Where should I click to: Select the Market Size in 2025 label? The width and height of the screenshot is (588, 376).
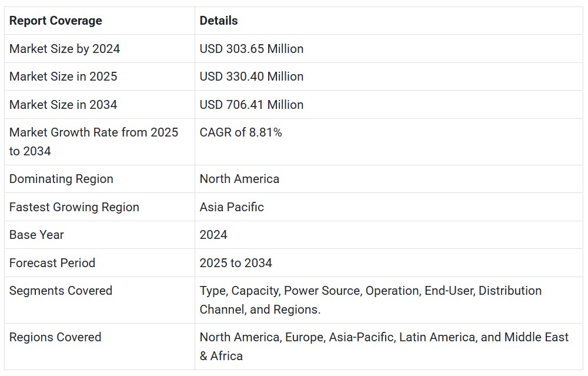(x=63, y=76)
